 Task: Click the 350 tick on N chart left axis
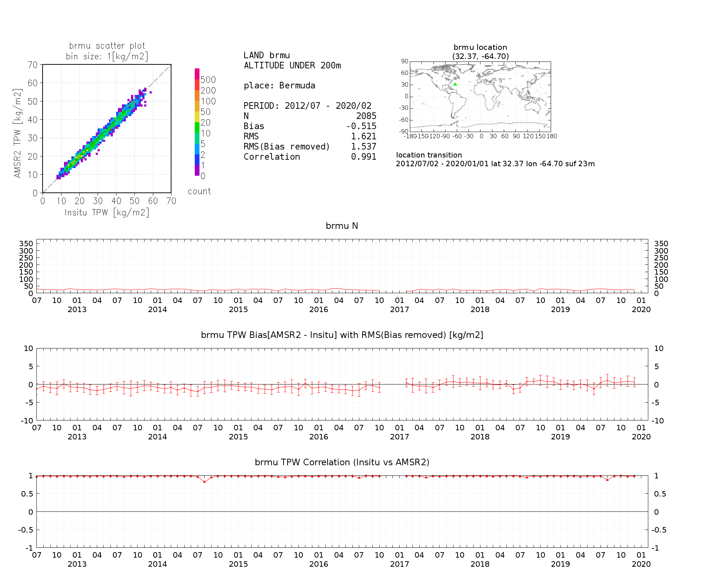pos(26,244)
